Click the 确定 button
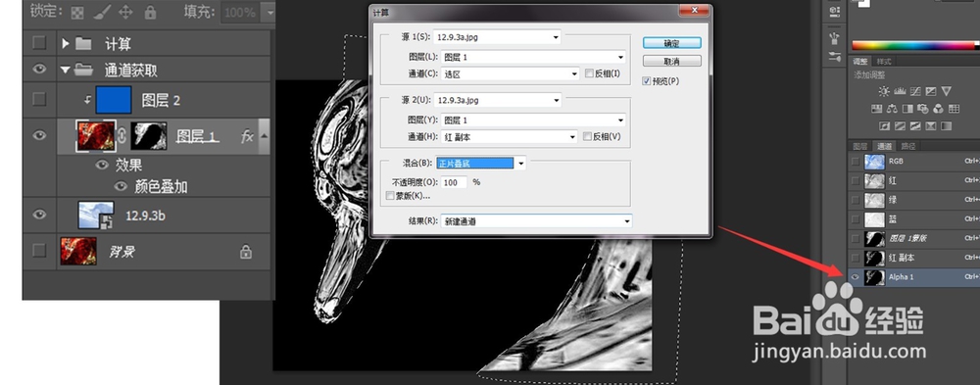980x385 pixels. pos(672,43)
